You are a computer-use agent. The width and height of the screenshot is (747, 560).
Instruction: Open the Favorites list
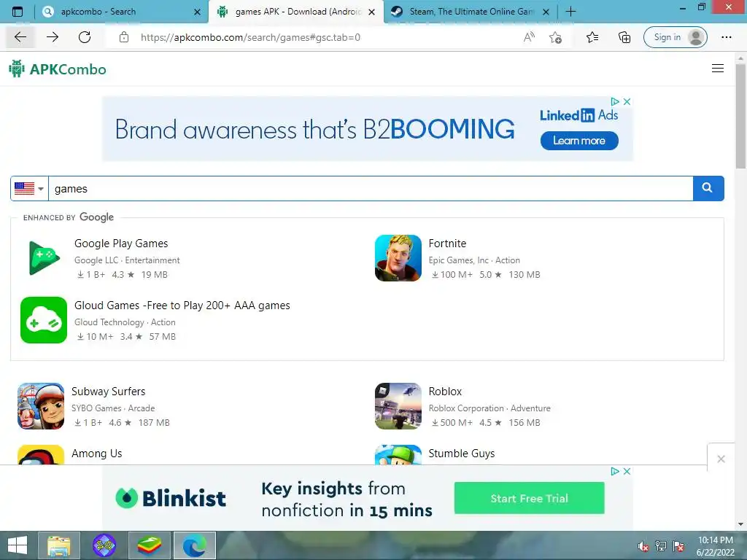click(592, 37)
